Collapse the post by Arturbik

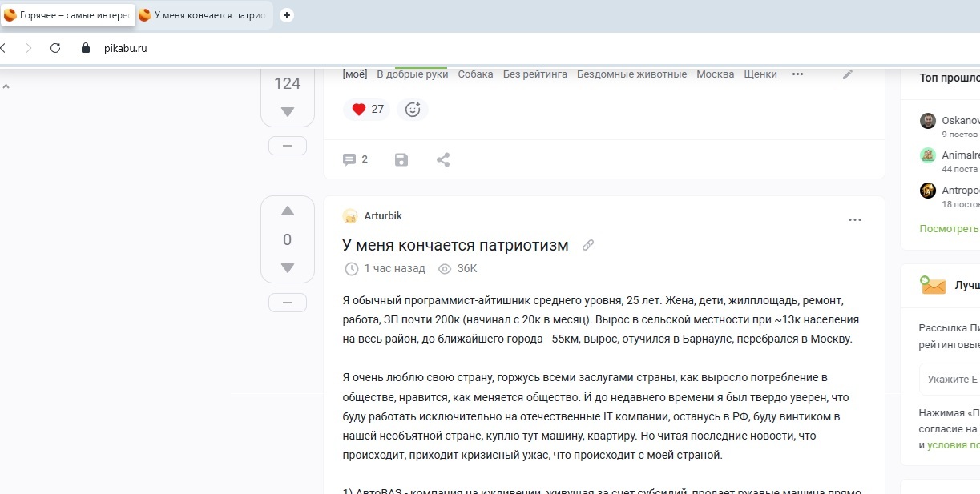tap(288, 303)
